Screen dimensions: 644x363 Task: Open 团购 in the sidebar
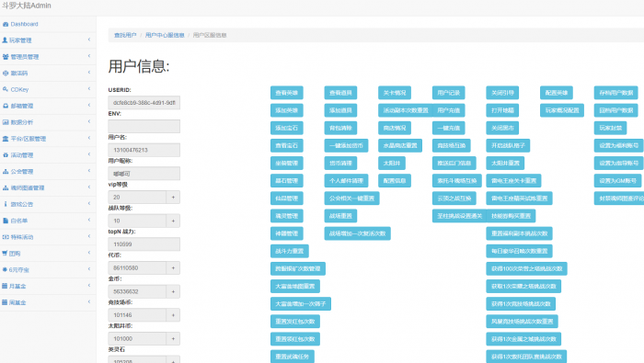pos(48,254)
